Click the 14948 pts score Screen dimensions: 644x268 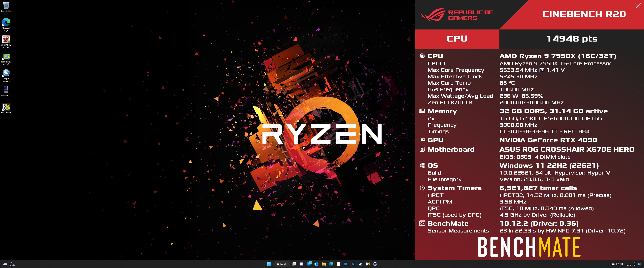pos(572,39)
